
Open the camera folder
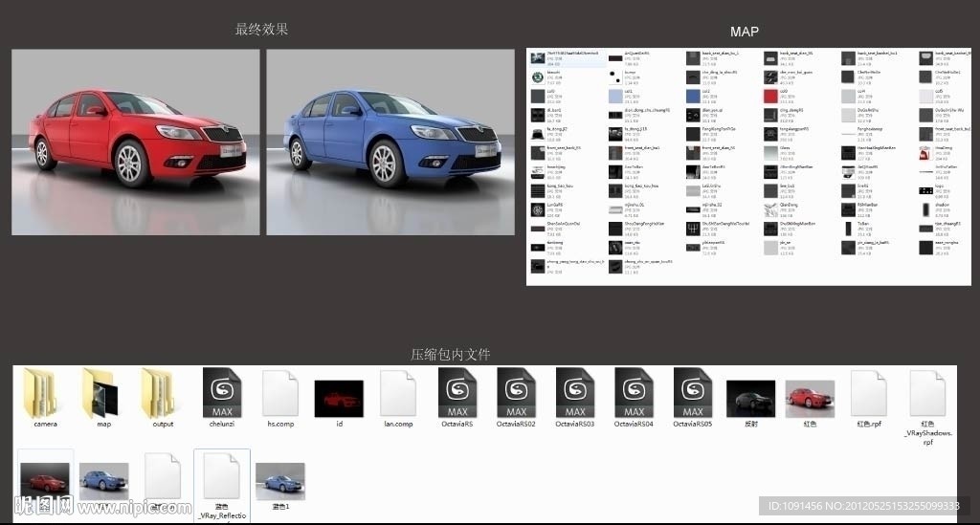tap(45, 394)
